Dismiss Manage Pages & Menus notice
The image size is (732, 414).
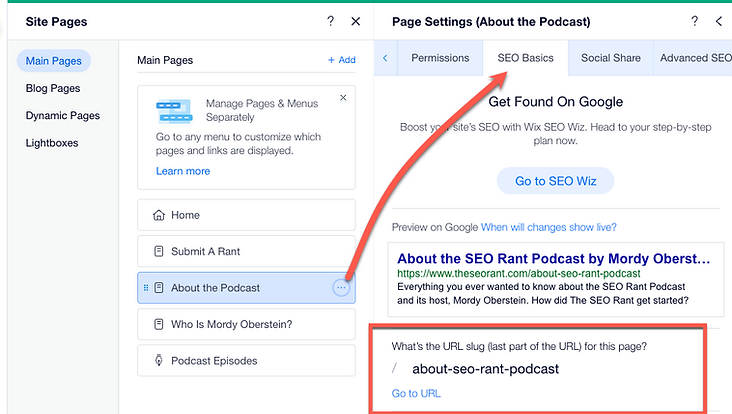[343, 98]
